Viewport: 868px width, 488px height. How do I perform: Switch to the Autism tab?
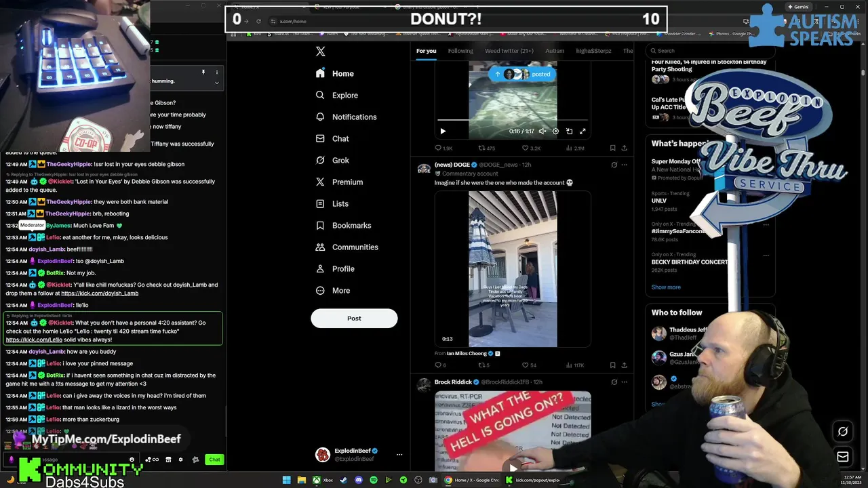point(555,51)
